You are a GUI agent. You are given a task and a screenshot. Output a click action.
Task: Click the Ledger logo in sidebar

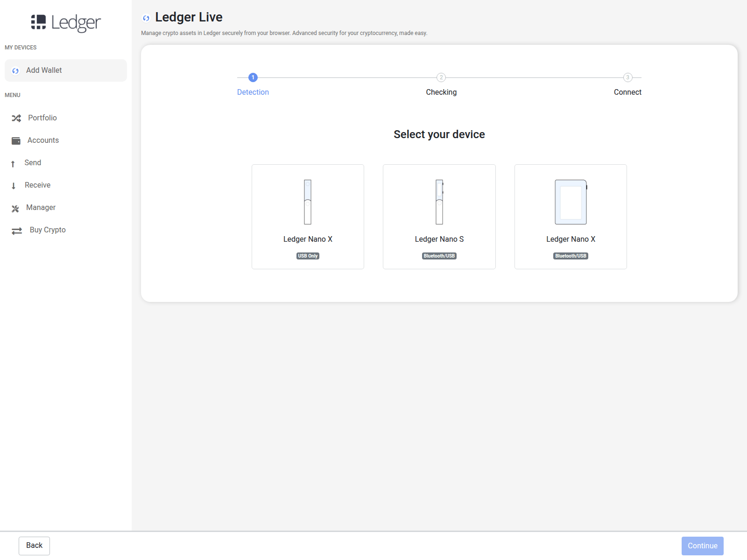pyautogui.click(x=66, y=22)
